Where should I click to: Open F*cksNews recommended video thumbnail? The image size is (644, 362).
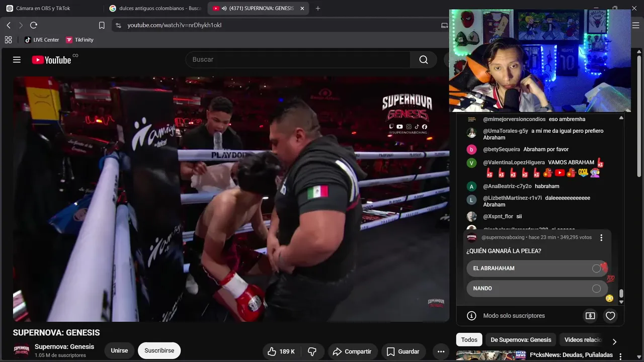(x=491, y=356)
